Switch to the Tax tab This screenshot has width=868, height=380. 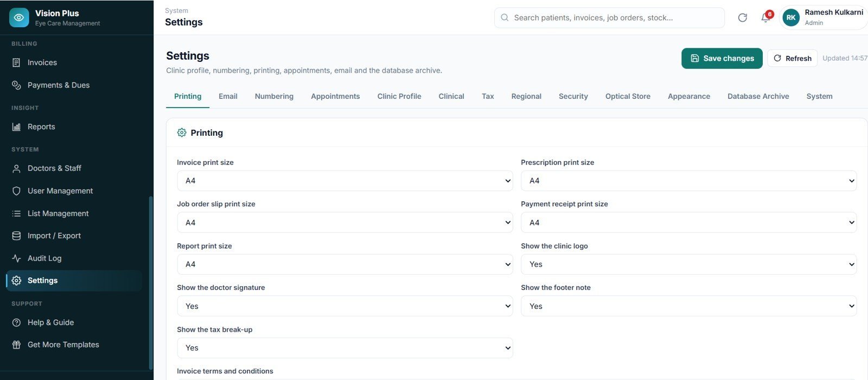[x=488, y=97]
